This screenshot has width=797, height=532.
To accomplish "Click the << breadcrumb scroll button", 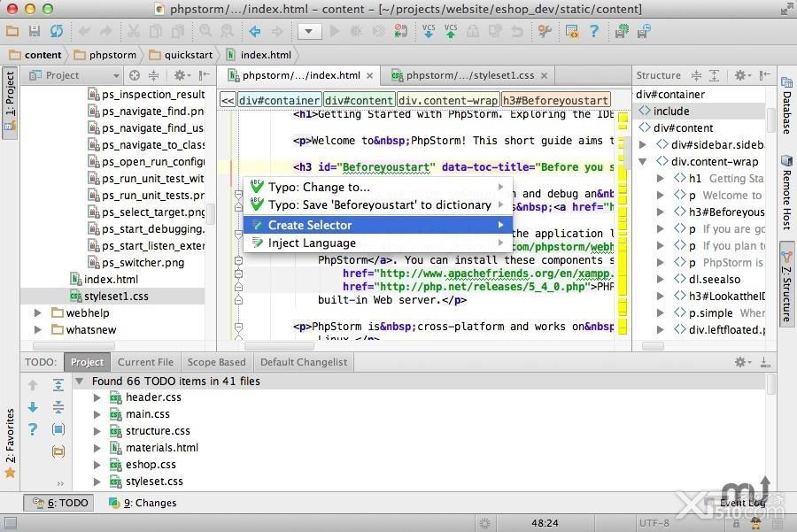I will pyautogui.click(x=228, y=101).
